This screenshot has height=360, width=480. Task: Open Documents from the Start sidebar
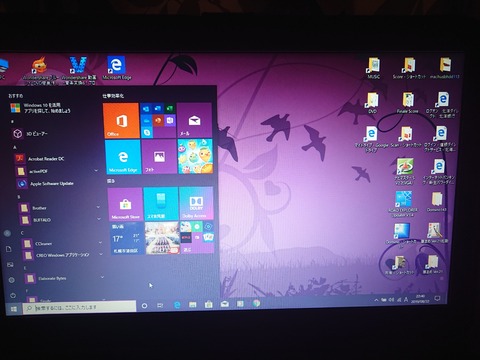click(x=9, y=249)
